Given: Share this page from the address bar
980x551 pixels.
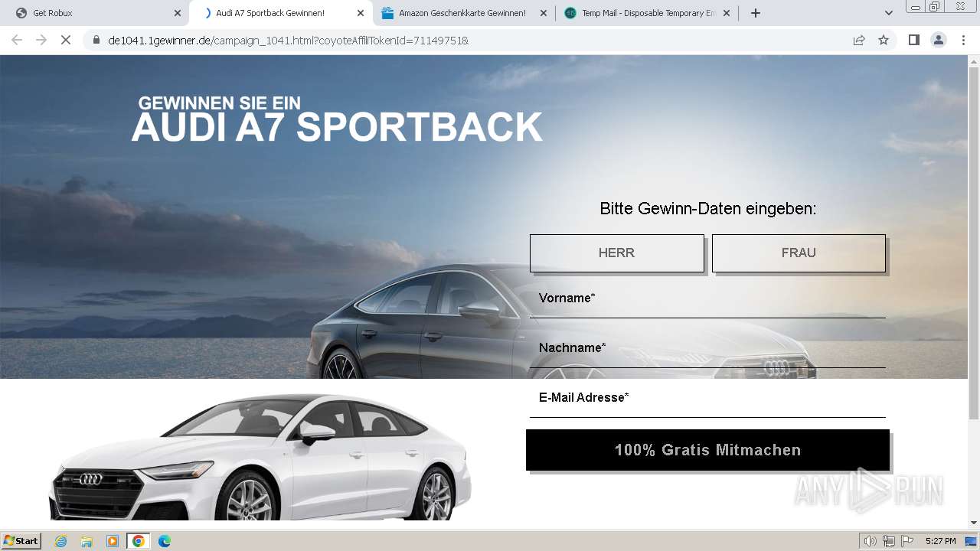Looking at the screenshot, I should (x=859, y=40).
